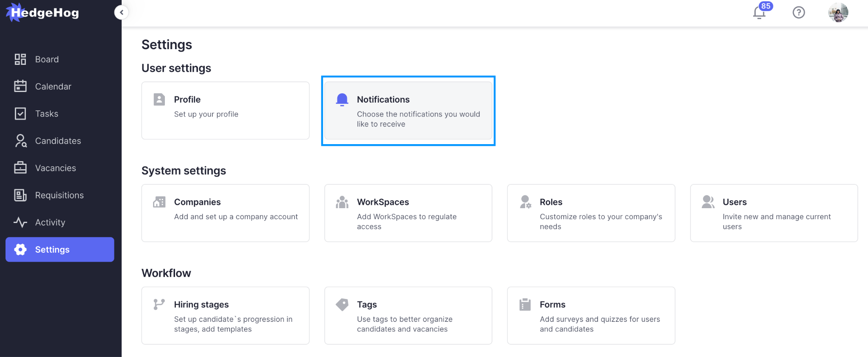Open the user avatar in the top bar
The width and height of the screenshot is (868, 357).
pos(838,12)
